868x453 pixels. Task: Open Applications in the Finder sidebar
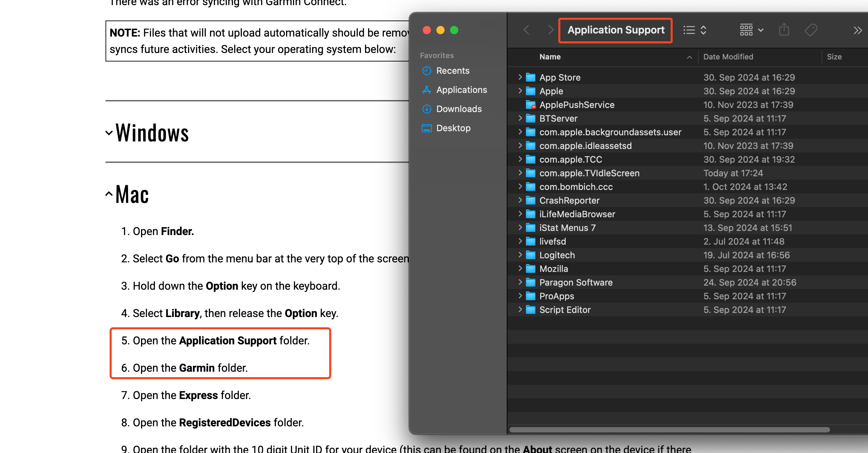coord(461,90)
